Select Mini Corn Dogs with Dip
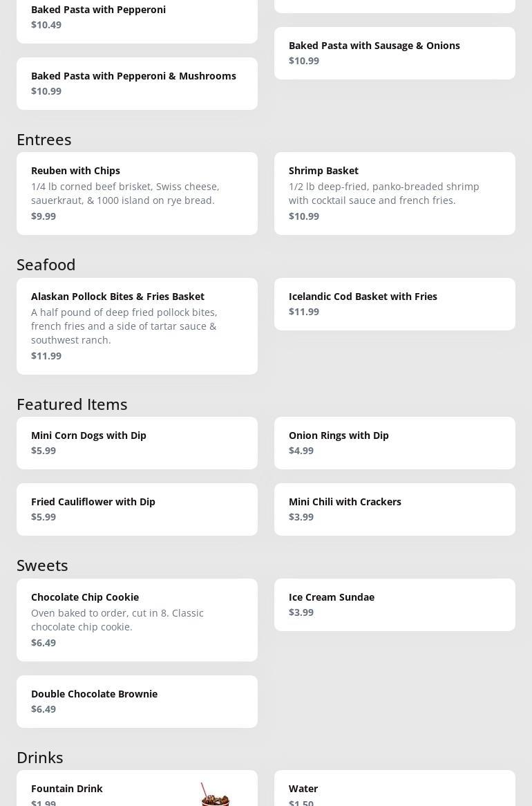532x806 pixels. point(137,443)
